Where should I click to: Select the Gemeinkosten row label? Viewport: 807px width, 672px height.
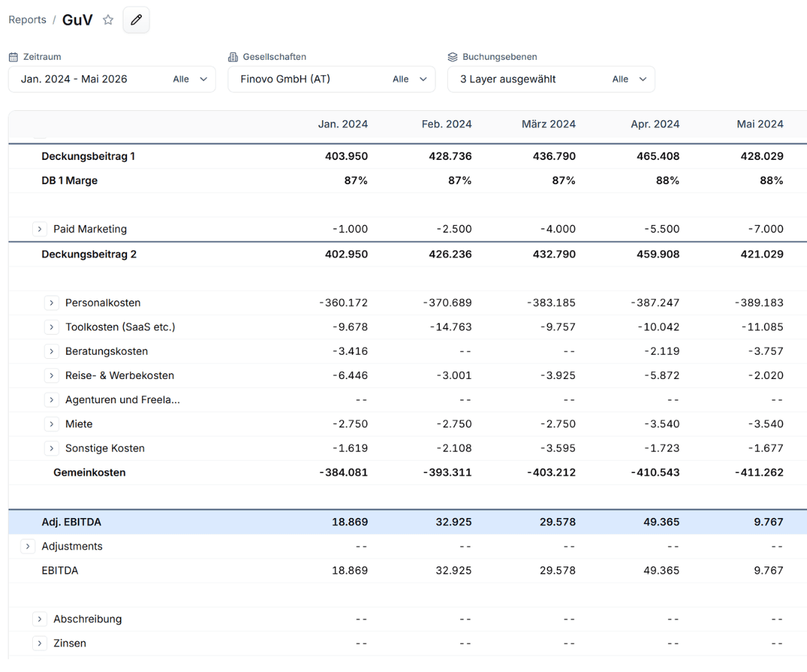89,472
